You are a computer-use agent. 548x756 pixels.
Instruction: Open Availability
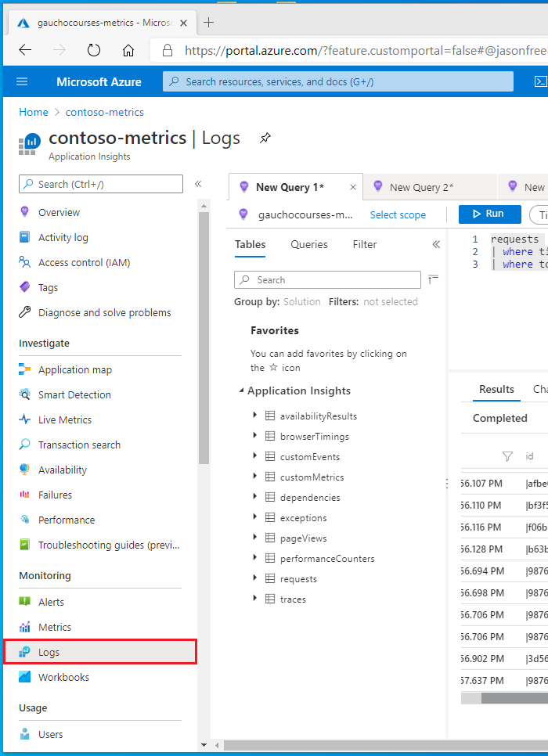coord(62,470)
